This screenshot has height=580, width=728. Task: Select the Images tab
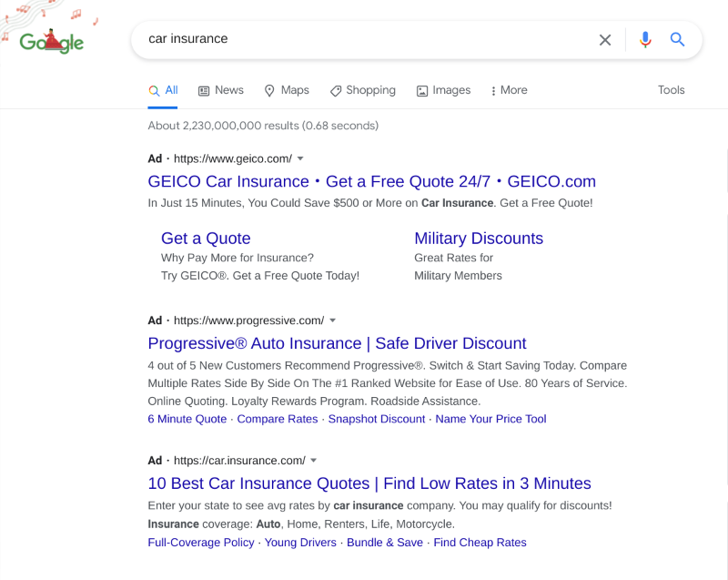click(443, 90)
